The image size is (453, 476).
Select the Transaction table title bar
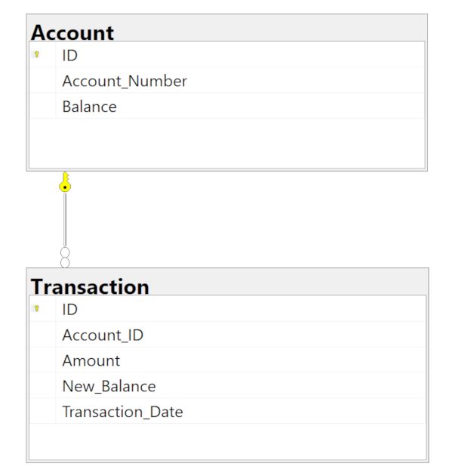(227, 282)
